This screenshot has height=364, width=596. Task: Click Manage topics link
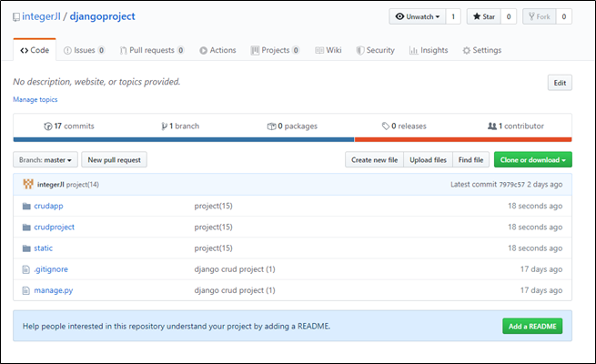35,99
